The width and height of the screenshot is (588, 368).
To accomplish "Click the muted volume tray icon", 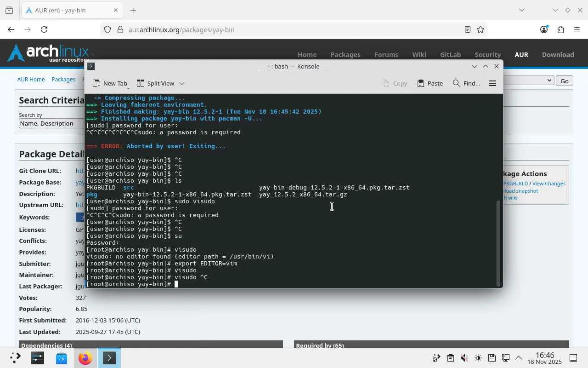I will (464, 358).
